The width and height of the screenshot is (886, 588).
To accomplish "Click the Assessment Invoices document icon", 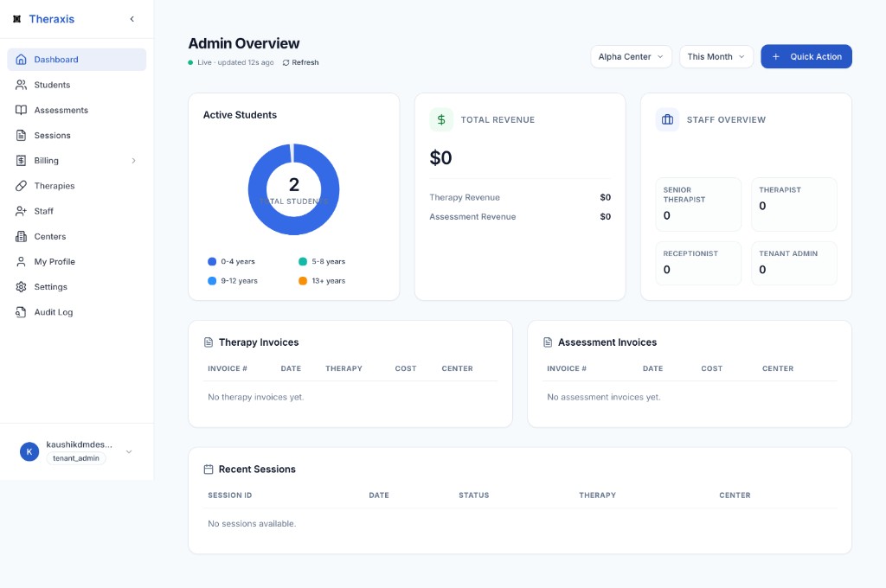I will tap(548, 342).
